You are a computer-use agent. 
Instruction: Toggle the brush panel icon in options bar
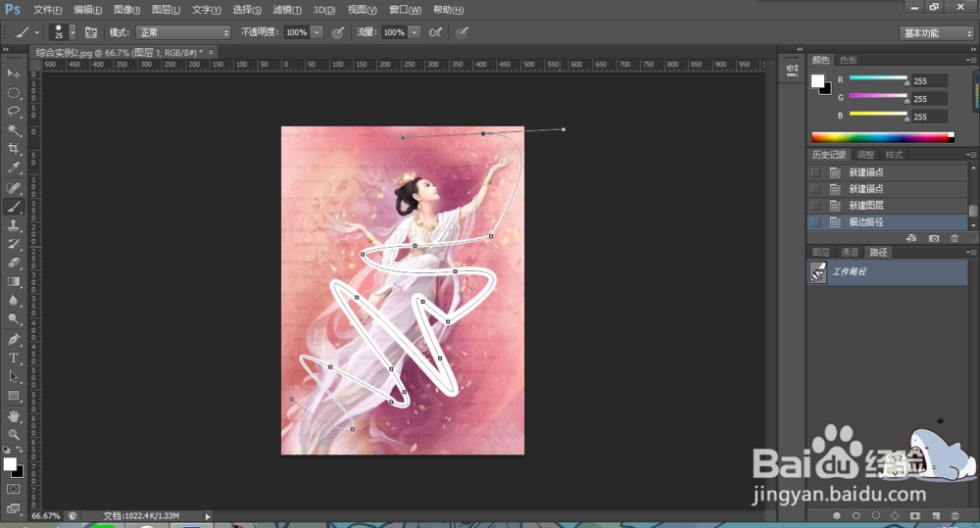click(91, 32)
